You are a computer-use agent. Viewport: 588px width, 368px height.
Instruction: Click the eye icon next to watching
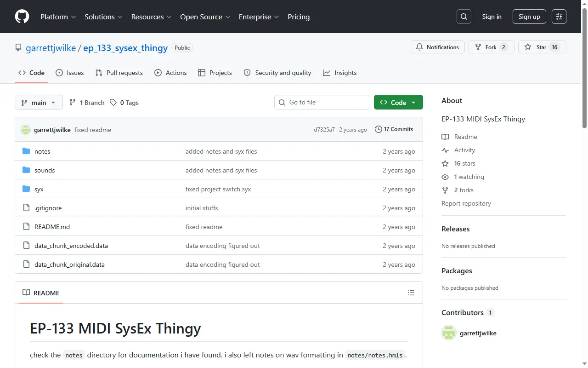click(445, 177)
